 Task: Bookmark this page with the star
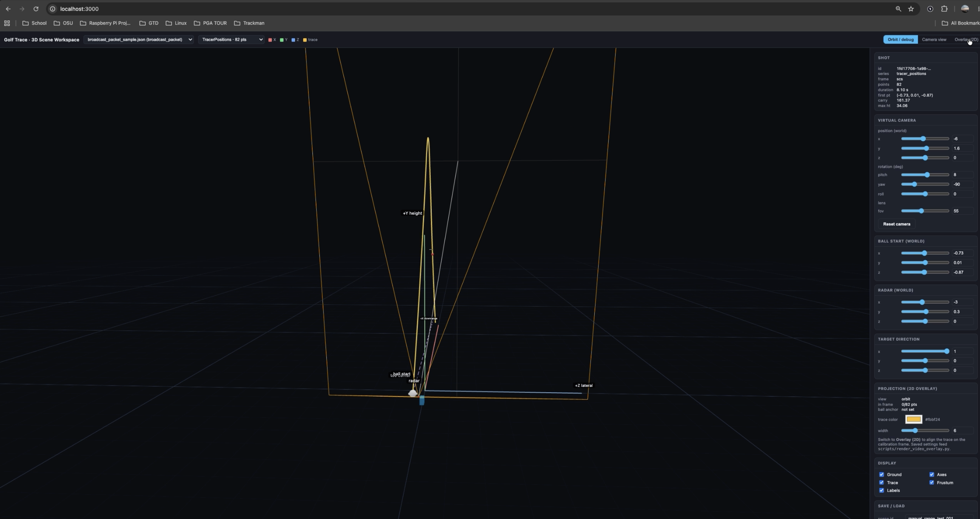[911, 9]
